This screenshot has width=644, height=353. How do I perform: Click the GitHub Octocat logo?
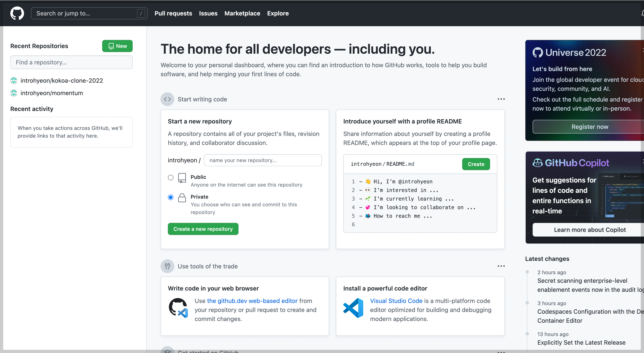tap(17, 13)
